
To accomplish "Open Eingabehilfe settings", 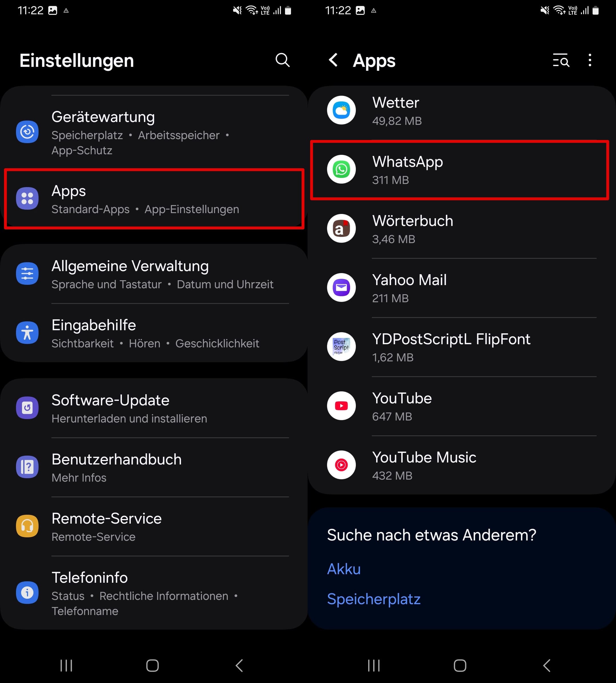I will click(x=154, y=333).
